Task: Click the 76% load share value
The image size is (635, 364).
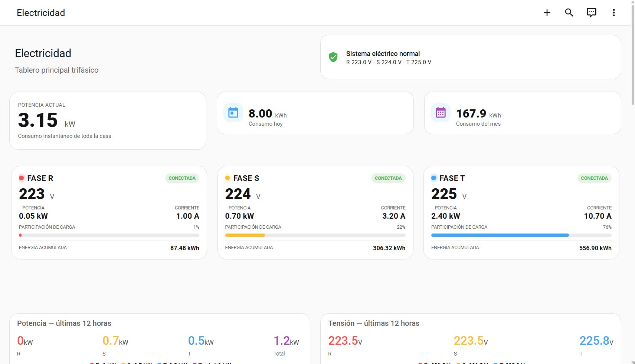Action: [607, 227]
